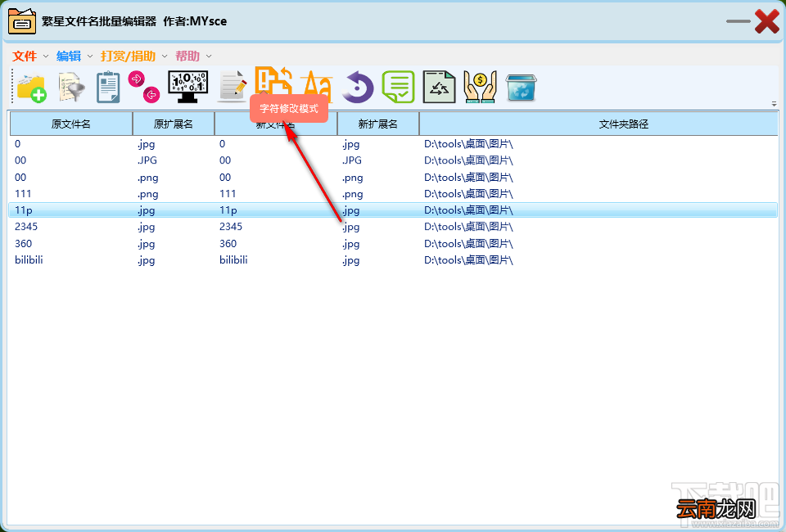This screenshot has height=532, width=786.
Task: Click the 新扩展名 column header
Action: (x=378, y=124)
